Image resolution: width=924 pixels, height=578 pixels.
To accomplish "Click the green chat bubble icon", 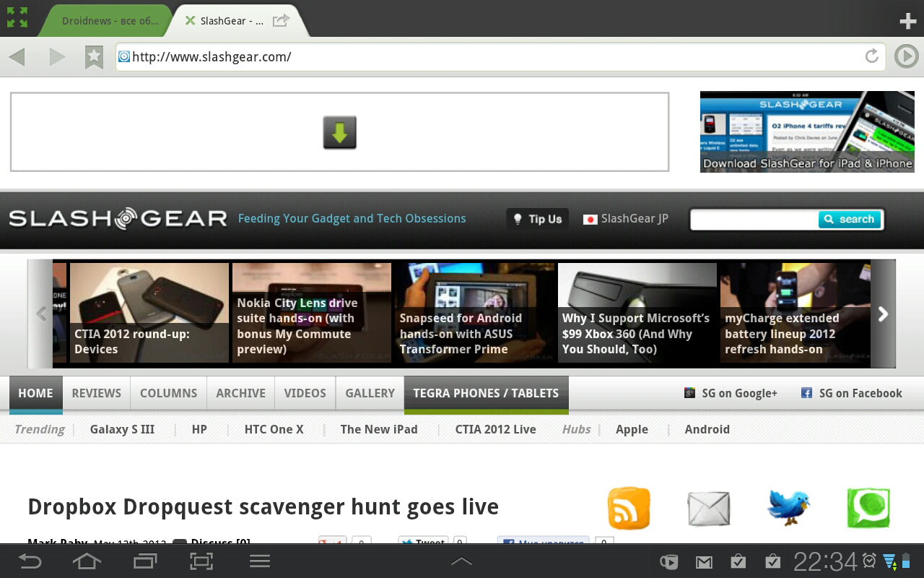I will tap(868, 508).
